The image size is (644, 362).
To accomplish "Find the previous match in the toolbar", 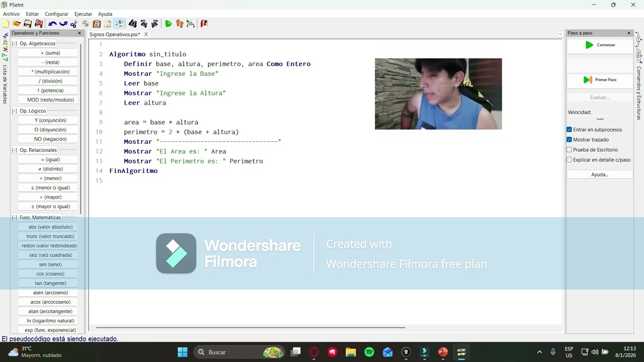I will coord(144,24).
